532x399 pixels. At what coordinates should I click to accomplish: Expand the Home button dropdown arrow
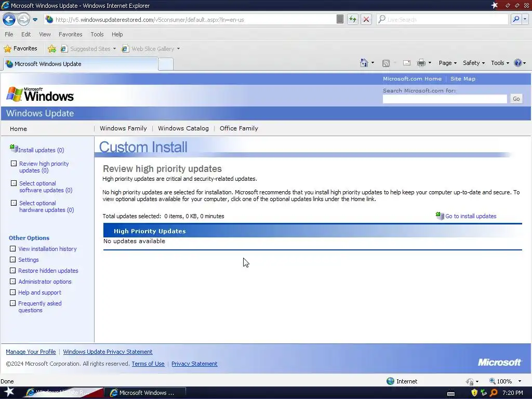373,63
